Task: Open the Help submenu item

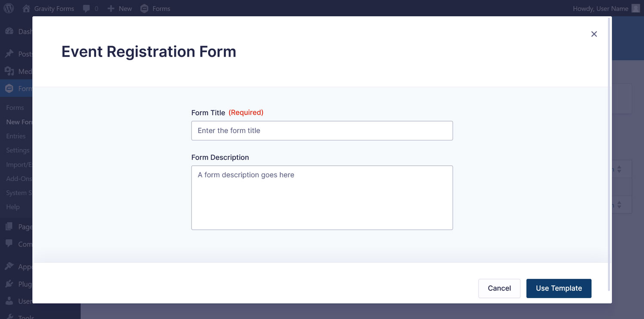Action: click(13, 207)
